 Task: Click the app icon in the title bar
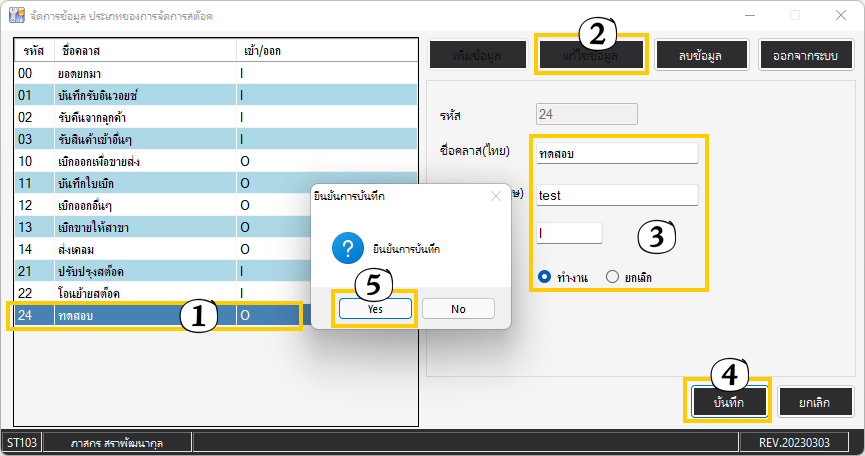(x=17, y=17)
